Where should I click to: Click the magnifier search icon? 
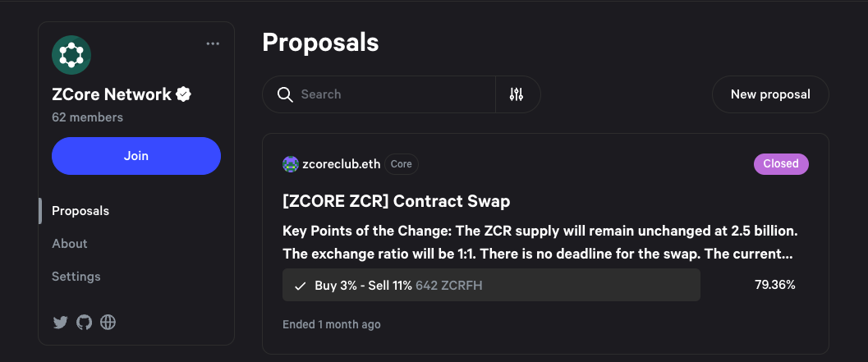tap(285, 94)
